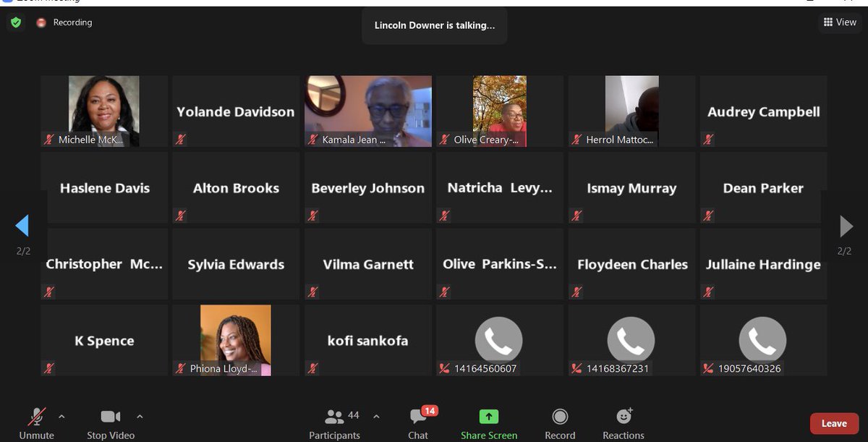The width and height of the screenshot is (868, 442).
Task: Select Kamala Jean video tile
Action: pyautogui.click(x=368, y=111)
